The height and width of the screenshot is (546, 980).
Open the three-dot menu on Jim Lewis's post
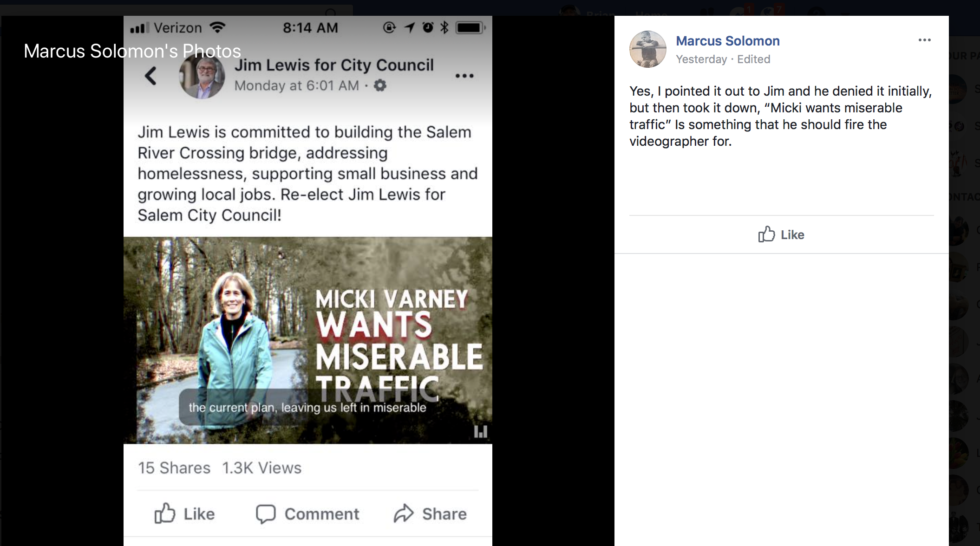pyautogui.click(x=464, y=76)
